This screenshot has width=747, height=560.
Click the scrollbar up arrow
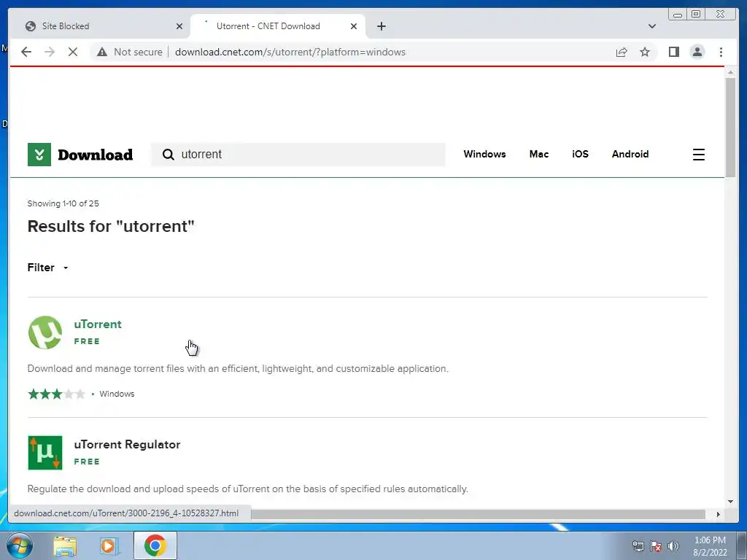(730, 72)
